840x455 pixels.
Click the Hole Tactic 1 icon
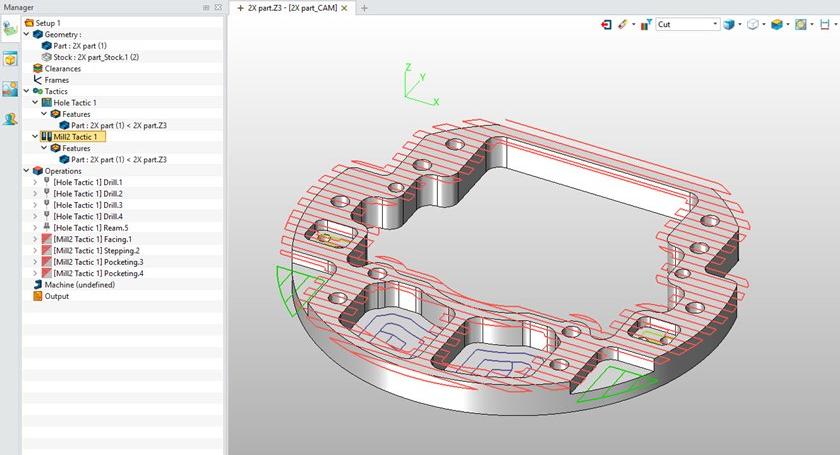point(47,102)
